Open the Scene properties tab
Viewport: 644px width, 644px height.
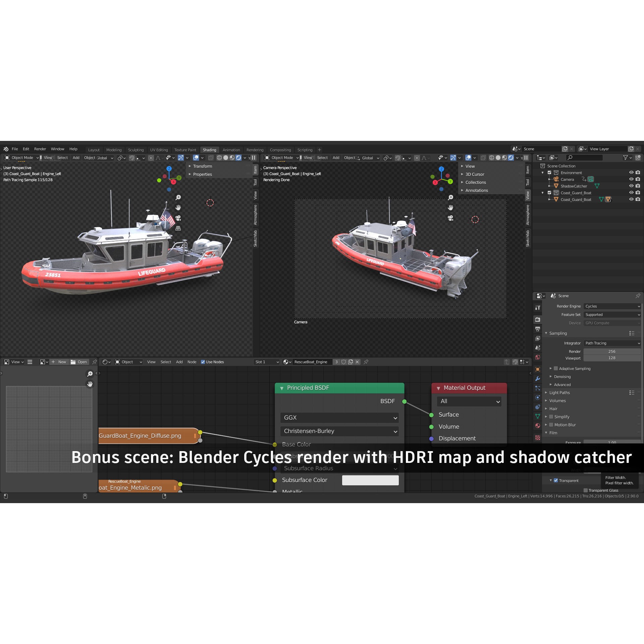click(538, 347)
